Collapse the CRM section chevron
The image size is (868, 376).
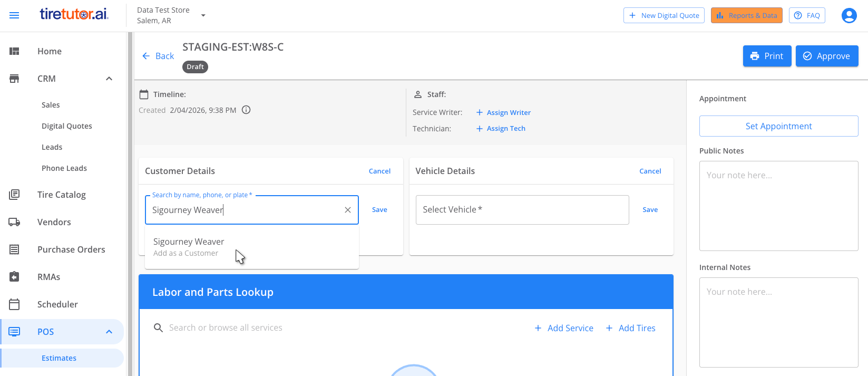click(x=109, y=79)
